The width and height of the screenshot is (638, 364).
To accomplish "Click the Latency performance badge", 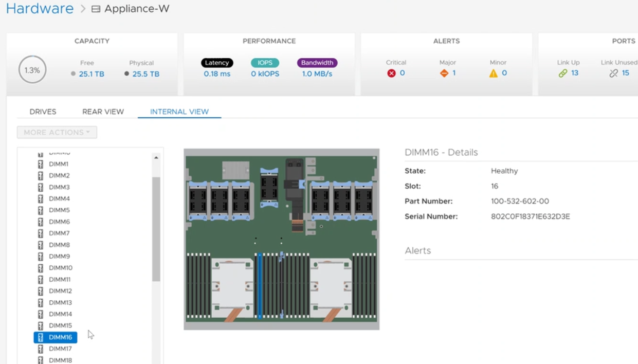I will pos(217,63).
